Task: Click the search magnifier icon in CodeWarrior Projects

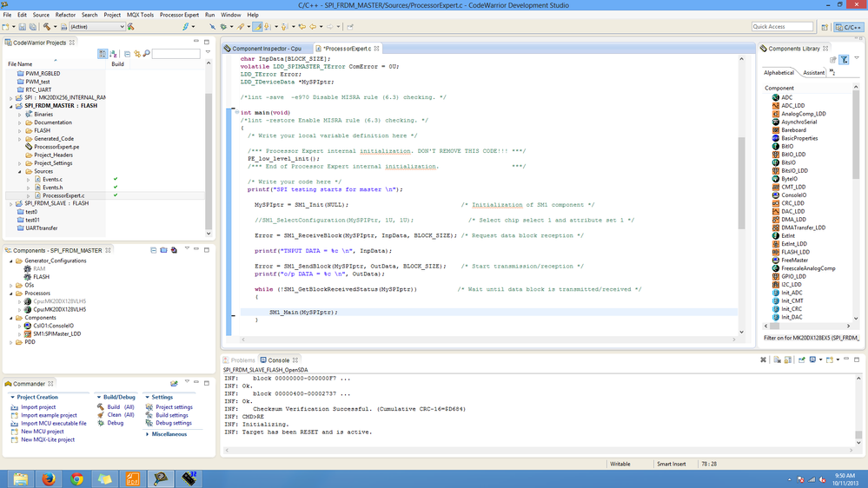Action: [x=146, y=54]
